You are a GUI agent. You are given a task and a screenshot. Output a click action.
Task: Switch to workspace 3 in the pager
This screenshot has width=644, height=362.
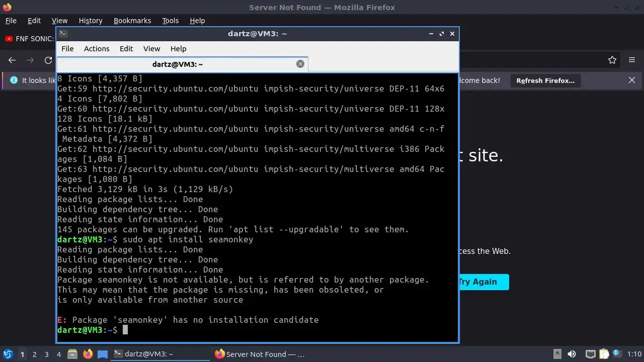(x=46, y=354)
